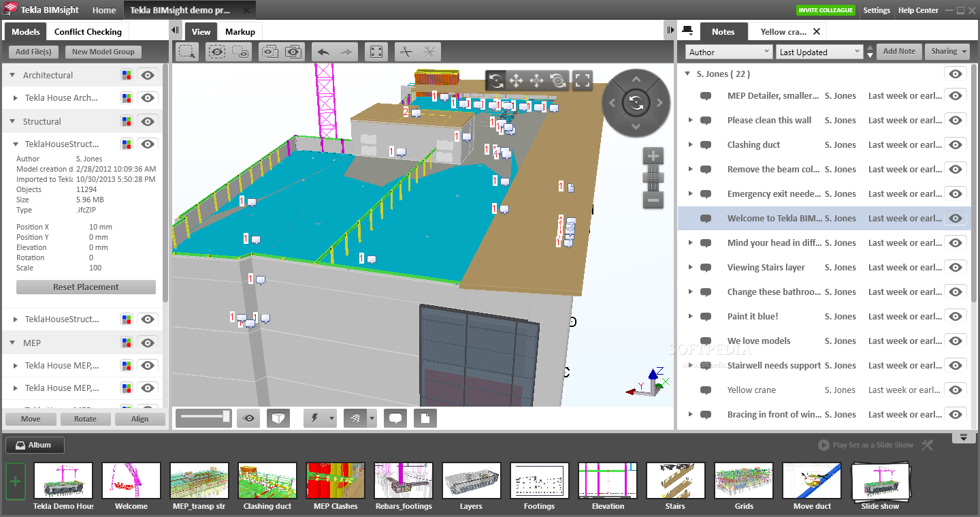This screenshot has height=517, width=980.
Task: Select the pan navigation mode icon
Action: (x=517, y=81)
